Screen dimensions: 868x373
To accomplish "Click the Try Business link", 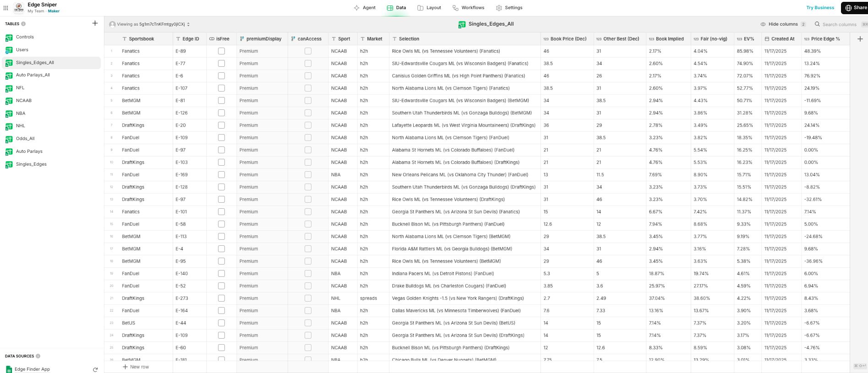I will pyautogui.click(x=820, y=8).
